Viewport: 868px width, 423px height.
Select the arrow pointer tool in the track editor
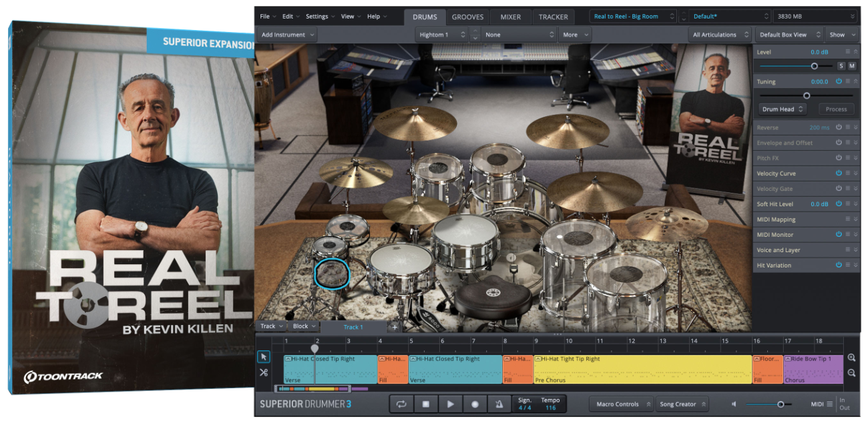pyautogui.click(x=264, y=358)
